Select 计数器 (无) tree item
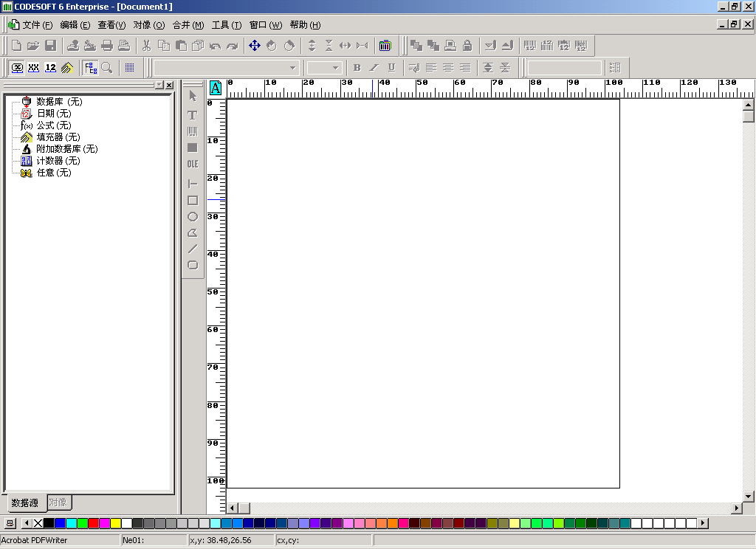 58,161
